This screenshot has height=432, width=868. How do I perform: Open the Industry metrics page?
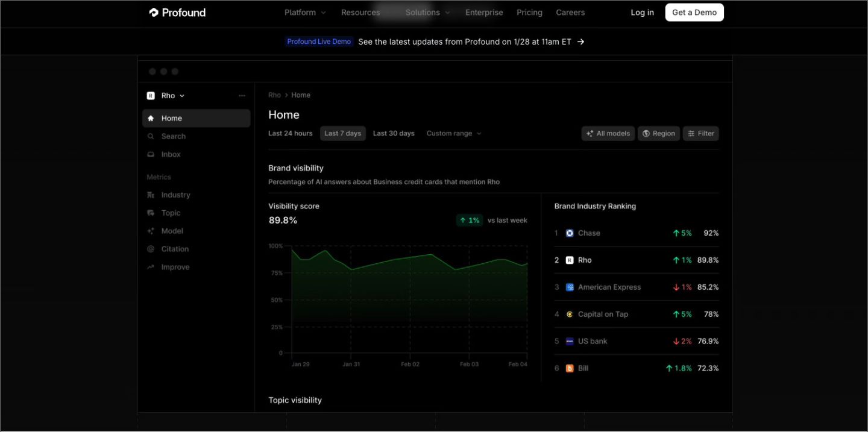(x=196, y=195)
